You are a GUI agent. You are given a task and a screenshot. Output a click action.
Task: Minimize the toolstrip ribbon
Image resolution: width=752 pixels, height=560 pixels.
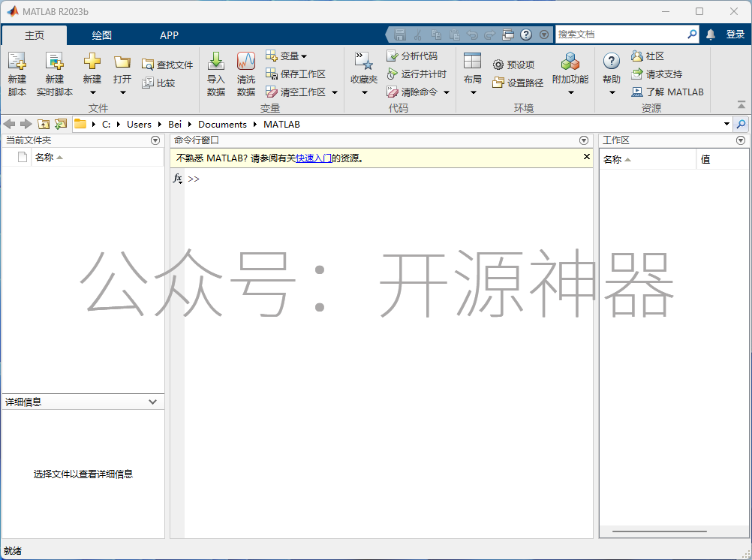pyautogui.click(x=741, y=104)
